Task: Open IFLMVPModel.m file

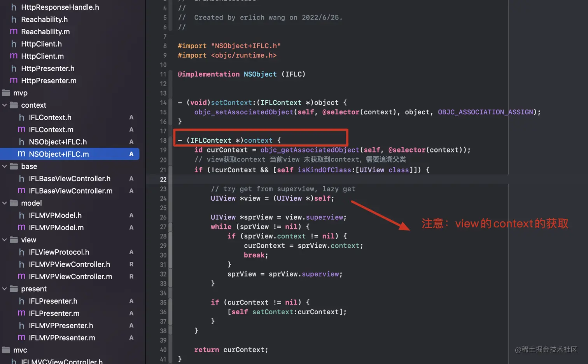Action: tap(56, 227)
